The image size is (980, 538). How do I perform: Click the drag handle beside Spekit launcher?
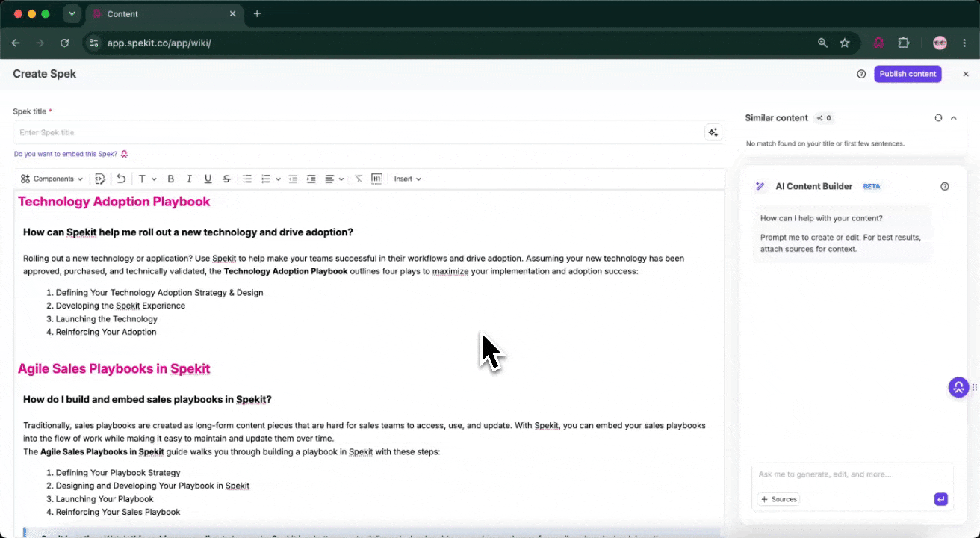[974, 387]
